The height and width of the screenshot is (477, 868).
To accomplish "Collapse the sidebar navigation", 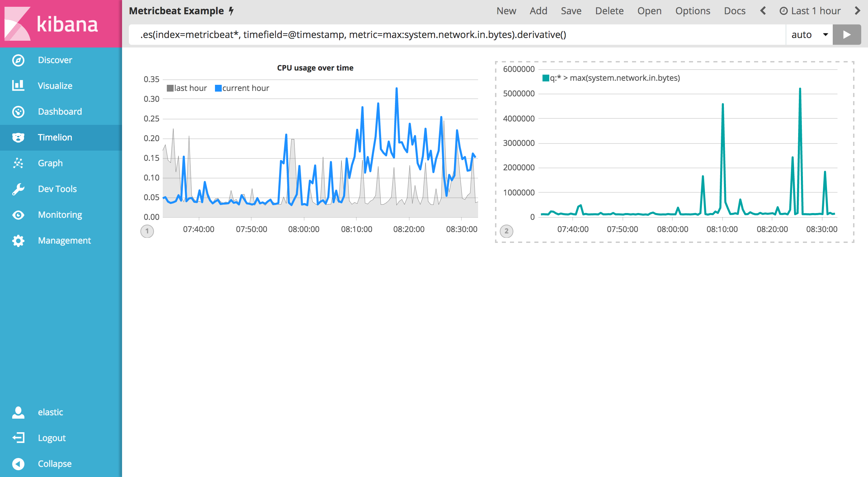I will pos(18,464).
